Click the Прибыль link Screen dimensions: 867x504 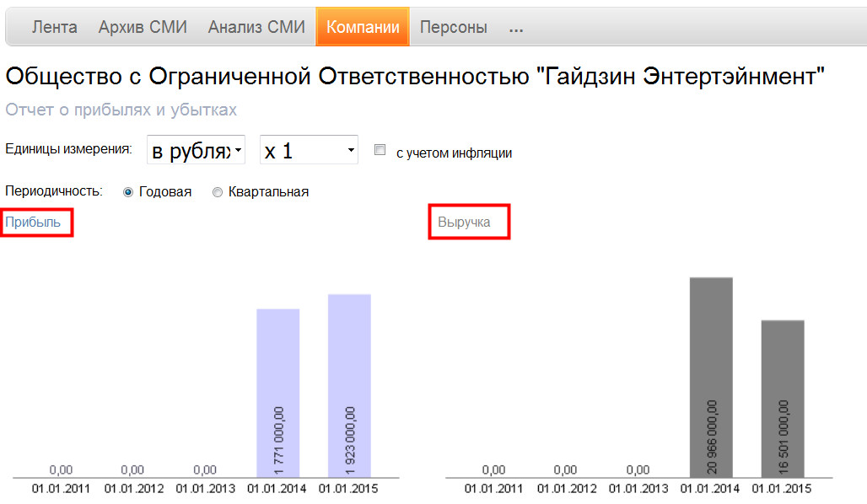pos(33,223)
